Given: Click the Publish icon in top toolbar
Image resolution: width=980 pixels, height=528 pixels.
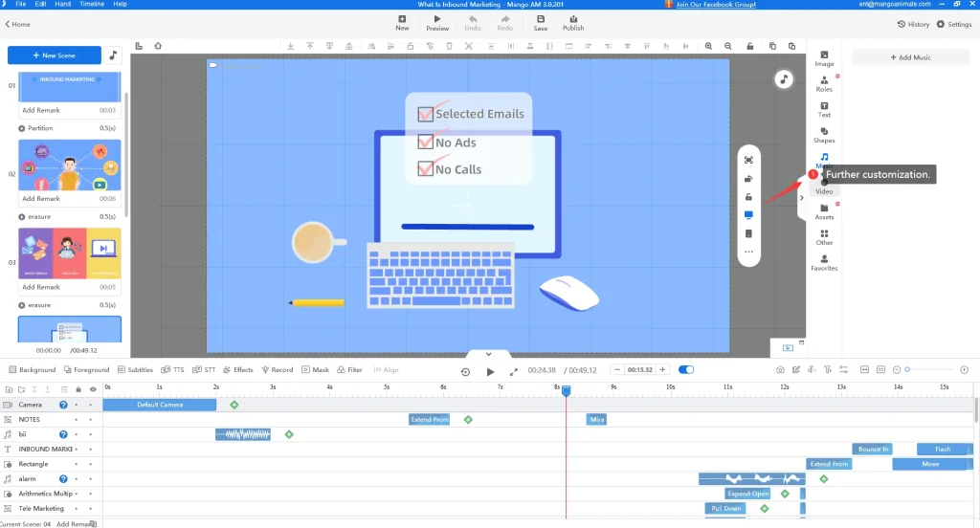Looking at the screenshot, I should pyautogui.click(x=573, y=22).
